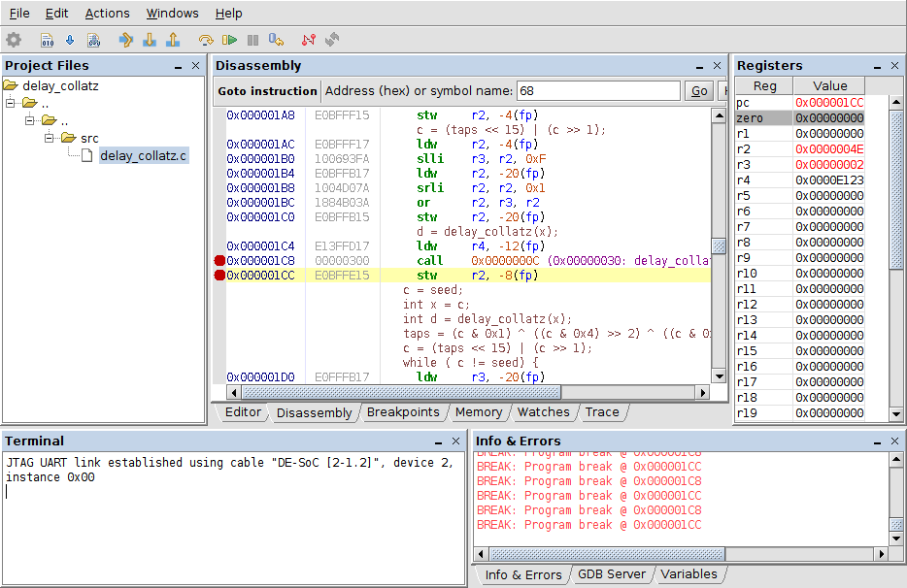907x588 pixels.
Task: Click the Go button next to address field
Action: pos(699,91)
